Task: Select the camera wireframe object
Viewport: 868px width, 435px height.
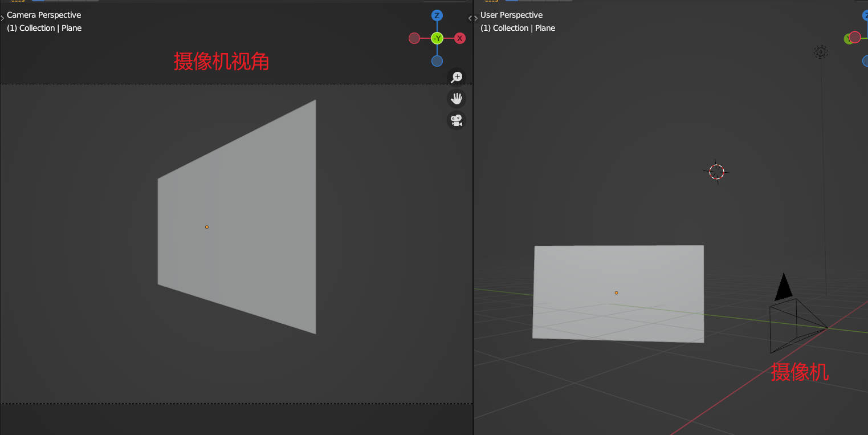Action: tap(798, 326)
